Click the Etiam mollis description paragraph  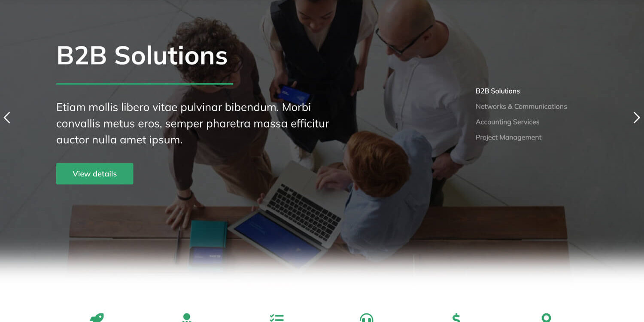click(x=192, y=124)
